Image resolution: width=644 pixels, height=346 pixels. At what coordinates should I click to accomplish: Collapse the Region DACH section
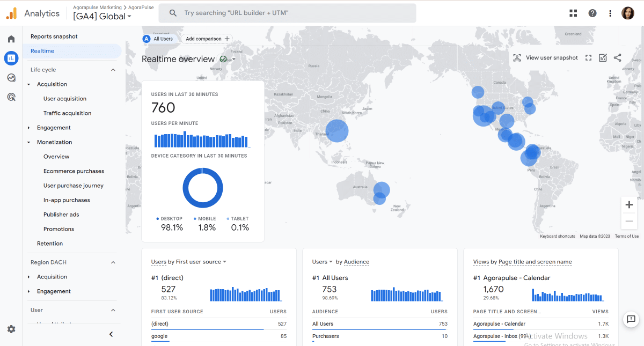(x=113, y=262)
